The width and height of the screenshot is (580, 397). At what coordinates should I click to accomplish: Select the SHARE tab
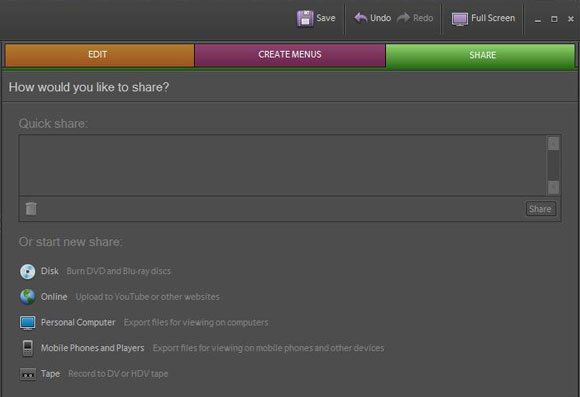480,55
